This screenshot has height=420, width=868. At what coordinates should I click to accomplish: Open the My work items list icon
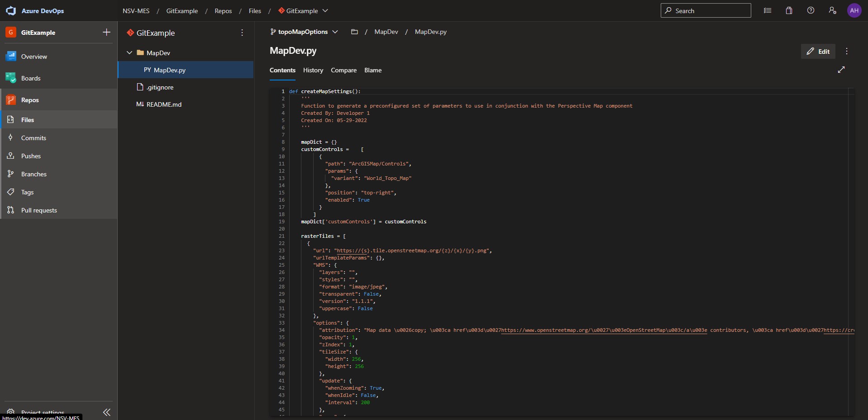click(767, 10)
